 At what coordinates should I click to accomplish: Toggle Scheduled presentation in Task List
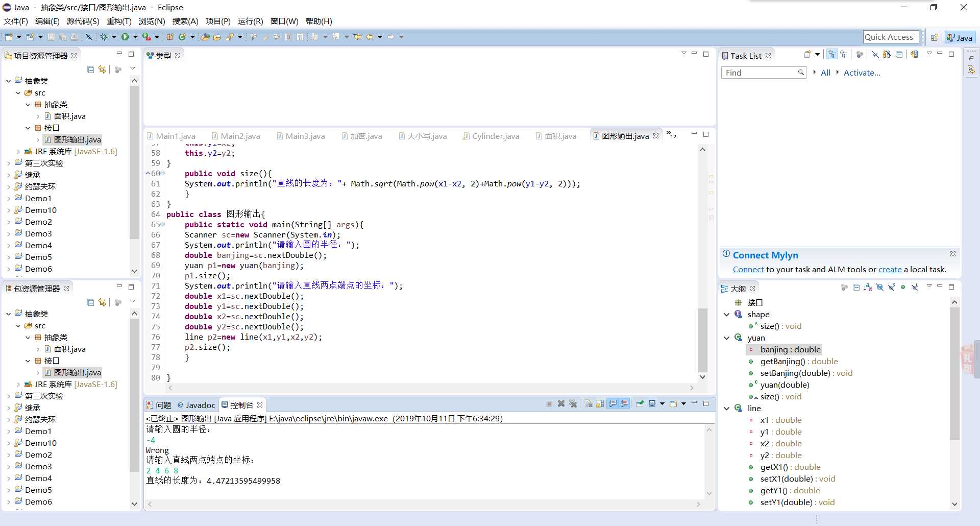click(x=844, y=54)
